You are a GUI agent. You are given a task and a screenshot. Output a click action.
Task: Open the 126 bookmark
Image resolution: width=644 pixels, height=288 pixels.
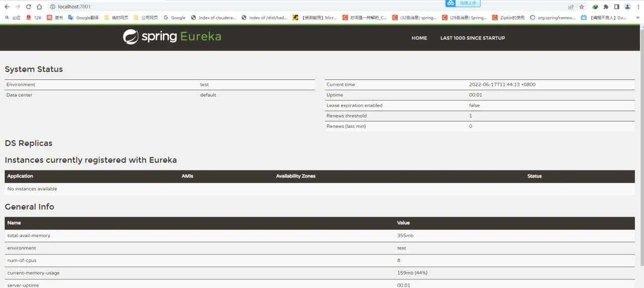[x=34, y=18]
